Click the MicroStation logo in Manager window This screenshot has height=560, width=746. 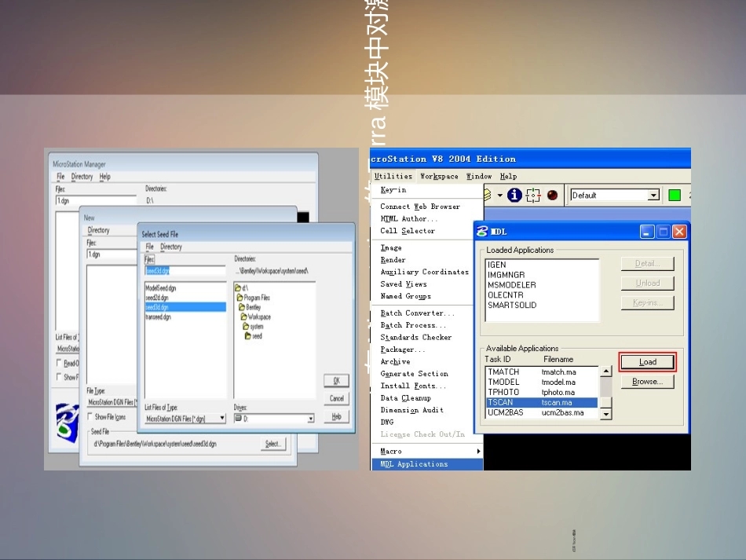click(x=67, y=423)
